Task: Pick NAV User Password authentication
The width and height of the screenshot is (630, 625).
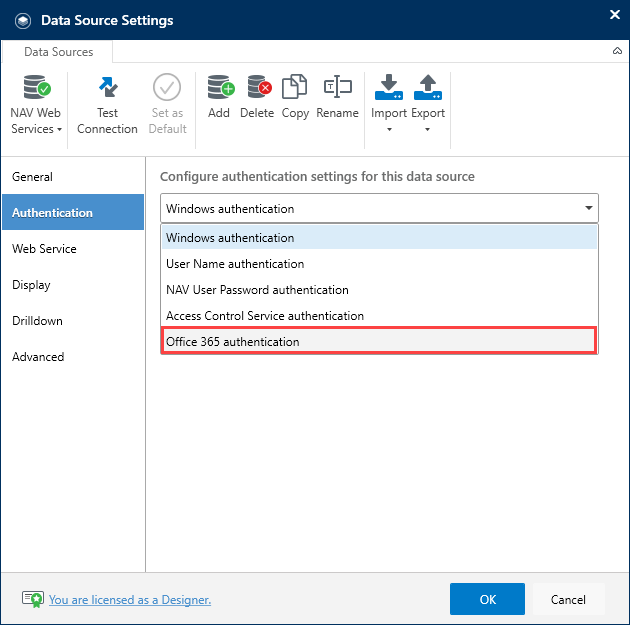Action: 379,290
